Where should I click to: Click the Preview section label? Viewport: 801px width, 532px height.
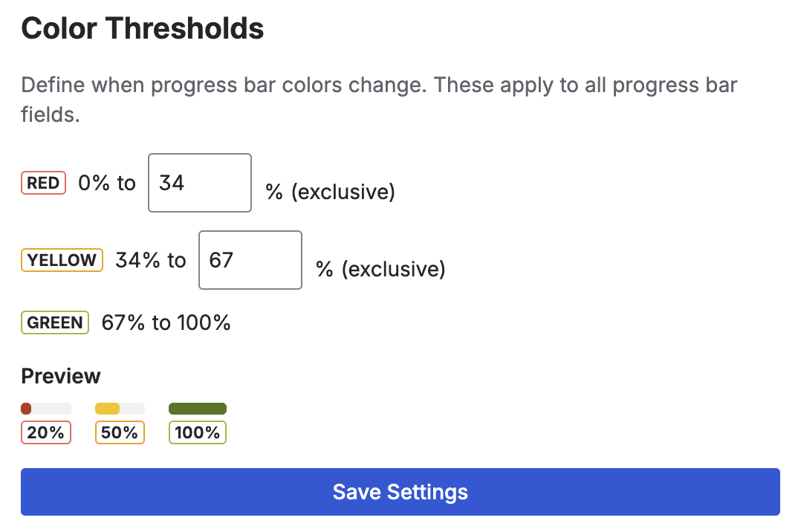click(60, 377)
